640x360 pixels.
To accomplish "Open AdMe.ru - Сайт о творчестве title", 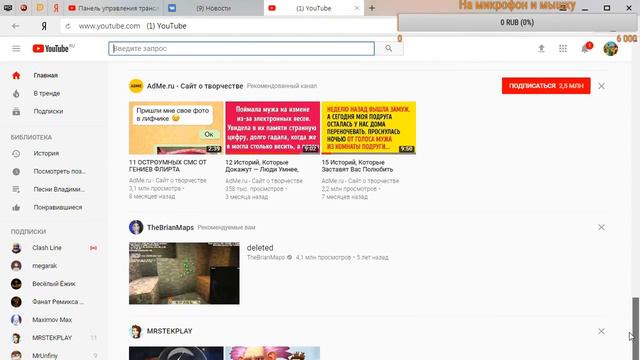I will pyautogui.click(x=195, y=86).
